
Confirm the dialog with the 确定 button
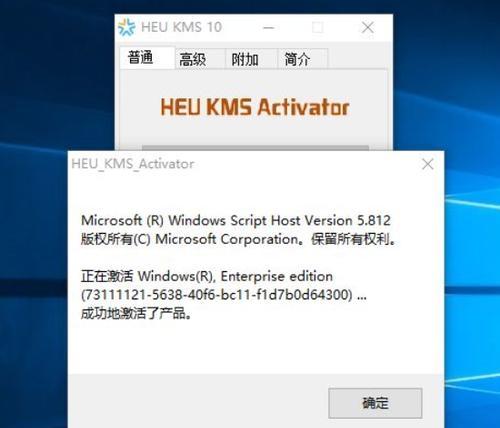point(375,403)
